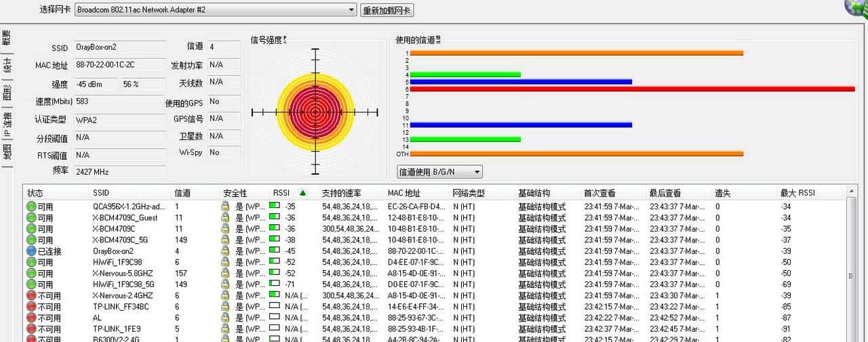
Task: Click the speed field showing 583
Action: (x=119, y=102)
